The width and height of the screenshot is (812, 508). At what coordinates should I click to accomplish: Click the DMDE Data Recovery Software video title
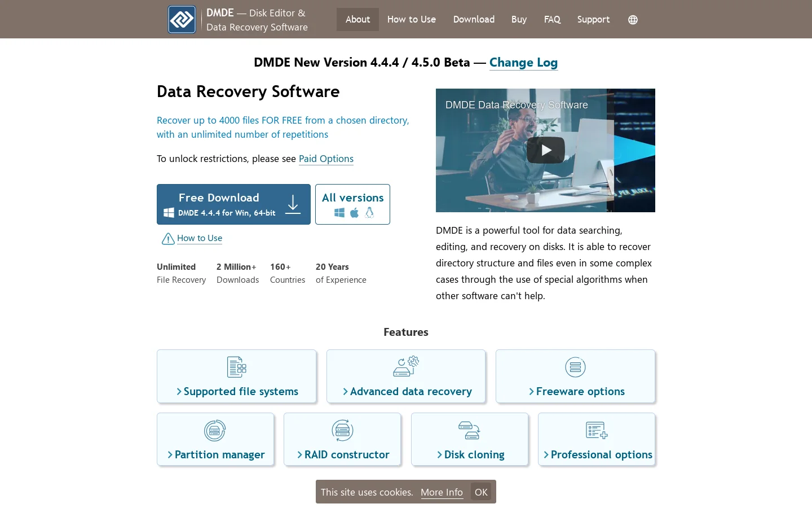[517, 105]
